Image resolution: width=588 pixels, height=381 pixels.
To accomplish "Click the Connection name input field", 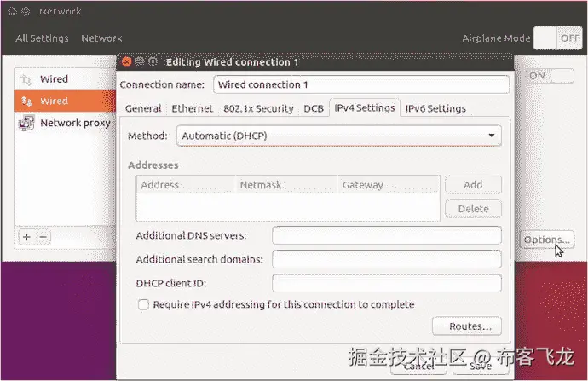I will tap(361, 84).
